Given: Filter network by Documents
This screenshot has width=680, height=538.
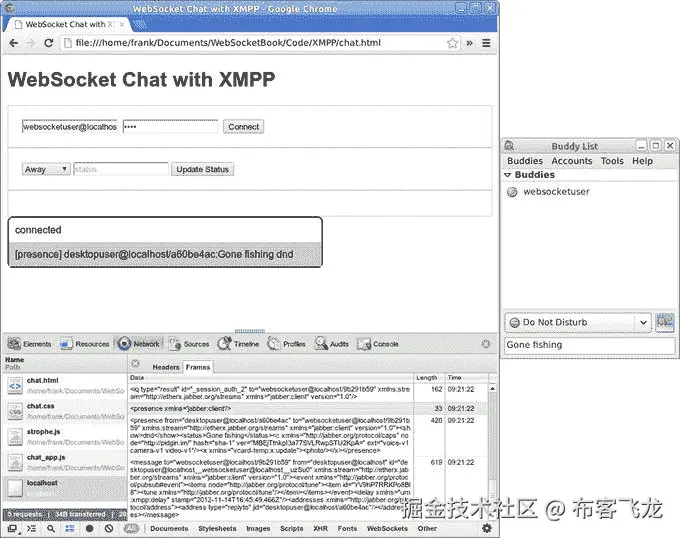Looking at the screenshot, I should click(x=169, y=528).
